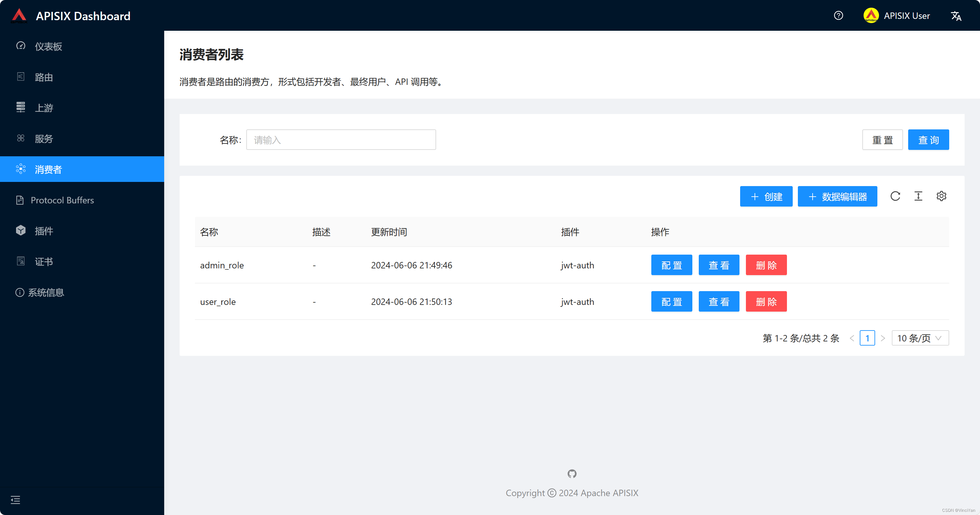Screen dimensions: 980x515
Task: Select the 服务 services menu item
Action: point(44,138)
